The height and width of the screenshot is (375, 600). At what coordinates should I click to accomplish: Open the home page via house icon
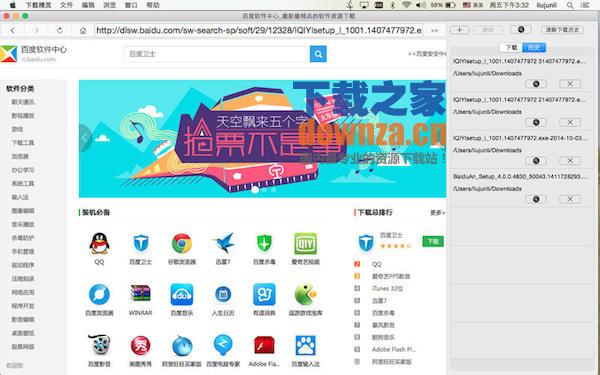(83, 30)
